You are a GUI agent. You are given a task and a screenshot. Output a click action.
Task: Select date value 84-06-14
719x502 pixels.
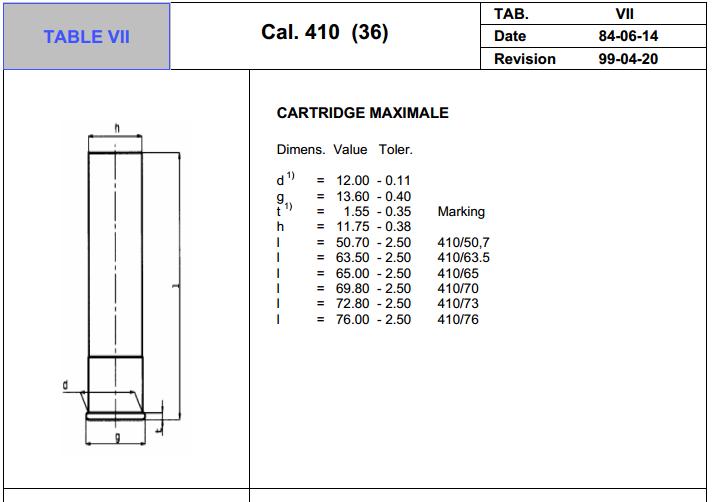628,36
